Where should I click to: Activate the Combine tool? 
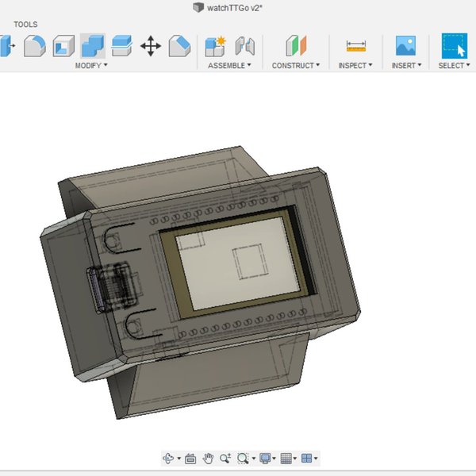(92, 46)
